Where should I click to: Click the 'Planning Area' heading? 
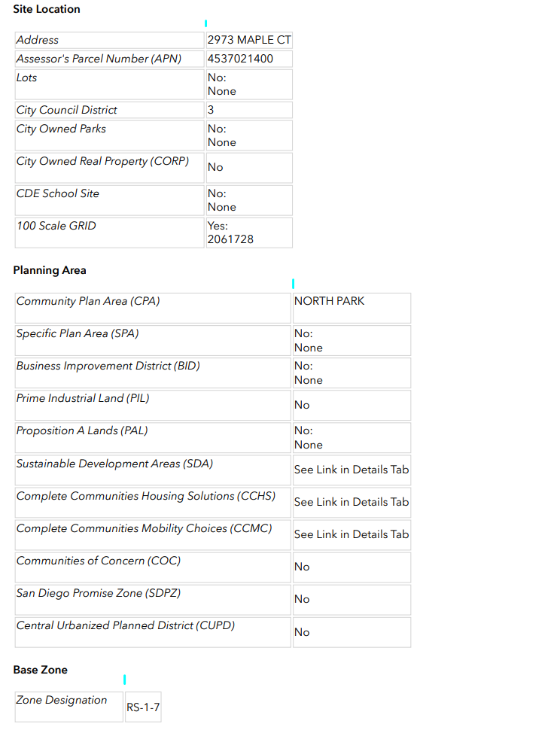point(50,270)
